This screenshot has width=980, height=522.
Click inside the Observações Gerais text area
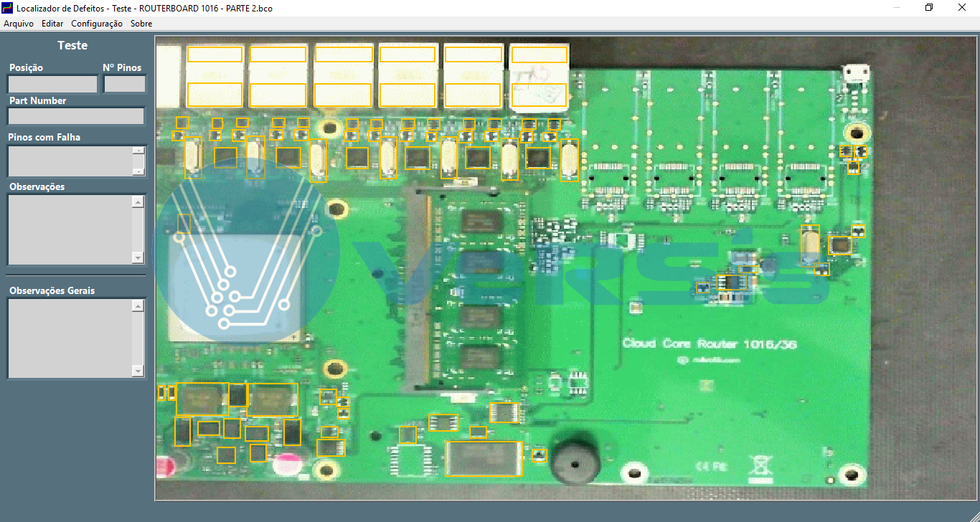tap(70, 338)
